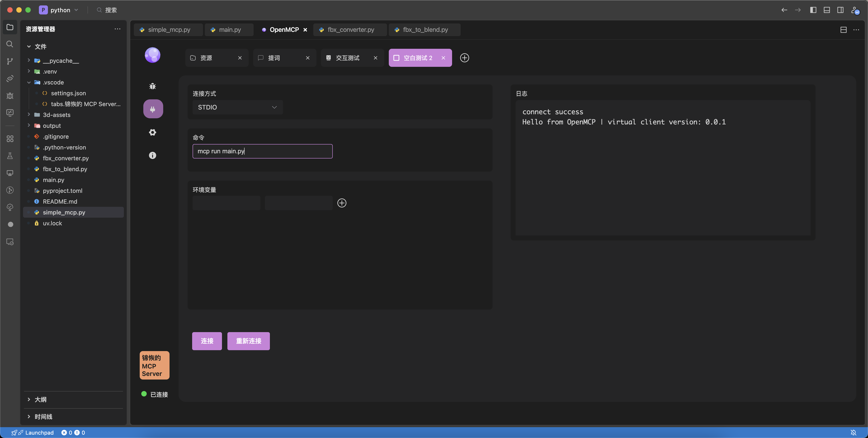Open OpenMCP settings gear icon

[x=152, y=132]
